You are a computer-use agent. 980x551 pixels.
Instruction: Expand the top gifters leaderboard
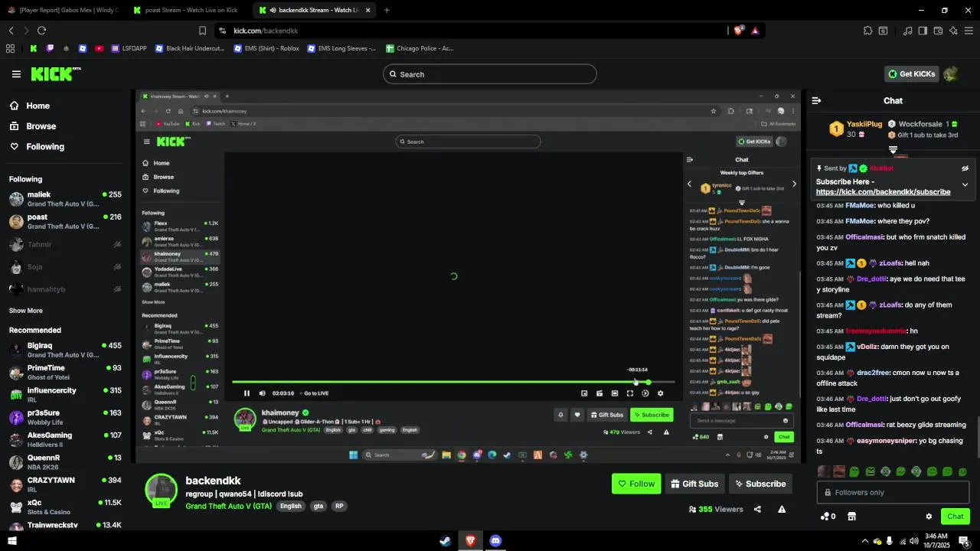point(893,150)
